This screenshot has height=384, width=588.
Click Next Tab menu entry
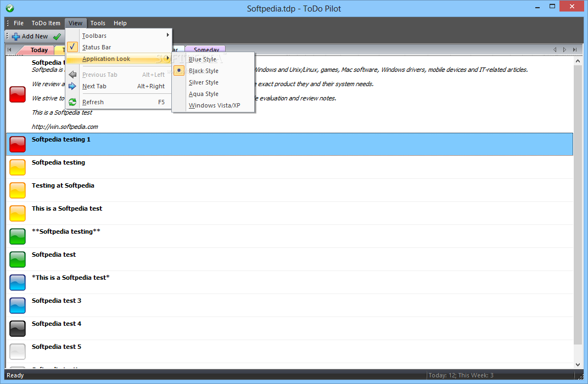tap(119, 86)
